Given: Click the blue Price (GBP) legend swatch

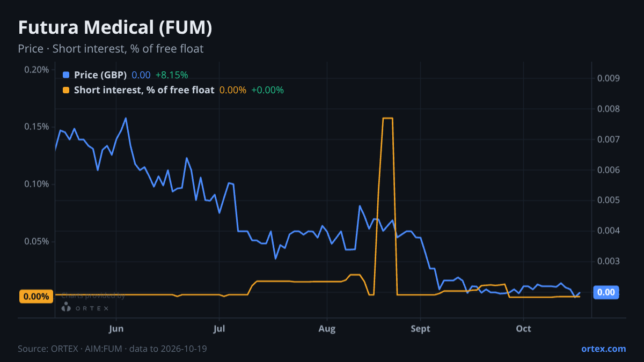Looking at the screenshot, I should [x=66, y=75].
